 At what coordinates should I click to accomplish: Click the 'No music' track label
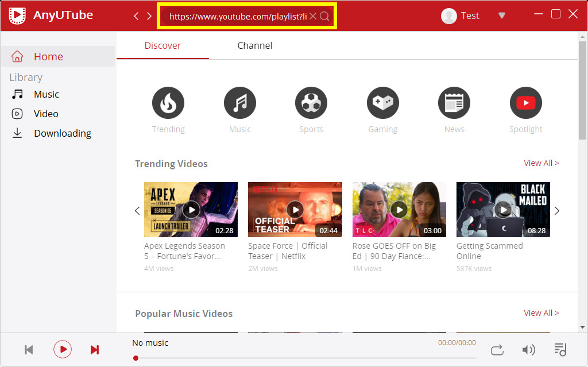[150, 343]
